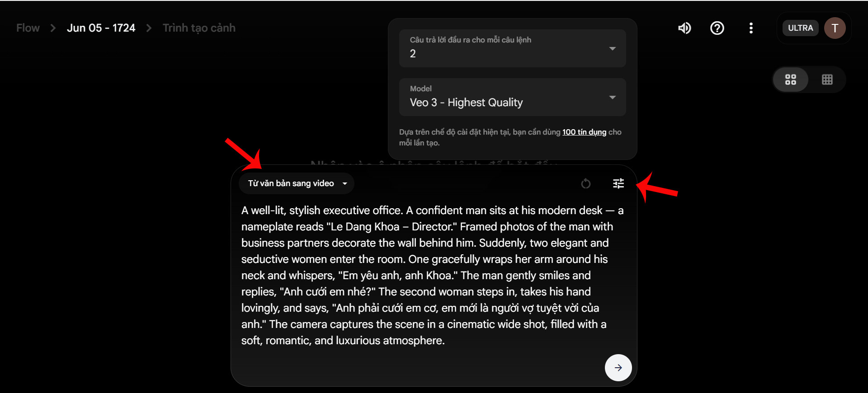This screenshot has height=393, width=868.
Task: Select the 'Trình tạo cảnh' breadcrumb item
Action: point(199,28)
